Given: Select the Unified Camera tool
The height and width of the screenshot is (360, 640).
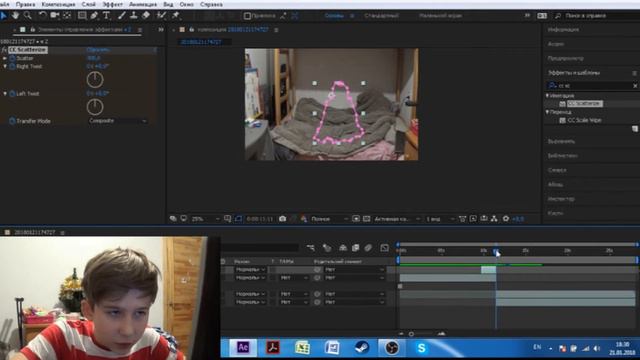Looking at the screenshot, I should tap(54, 16).
